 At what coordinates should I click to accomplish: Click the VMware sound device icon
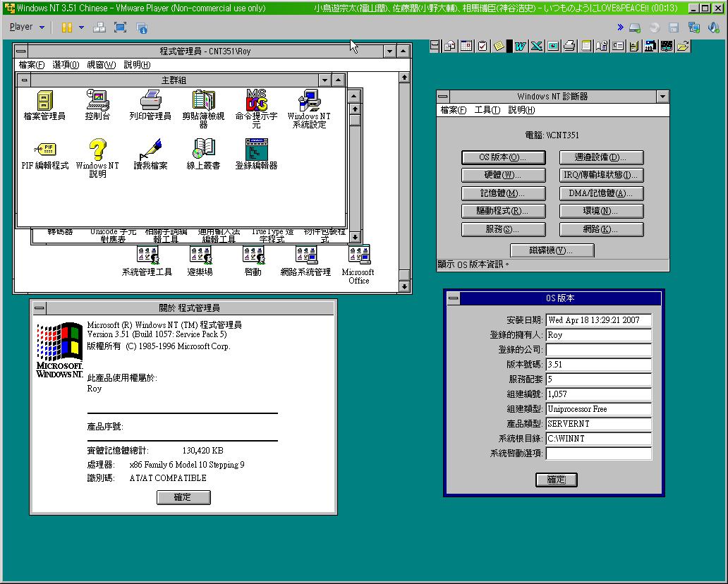tap(714, 28)
